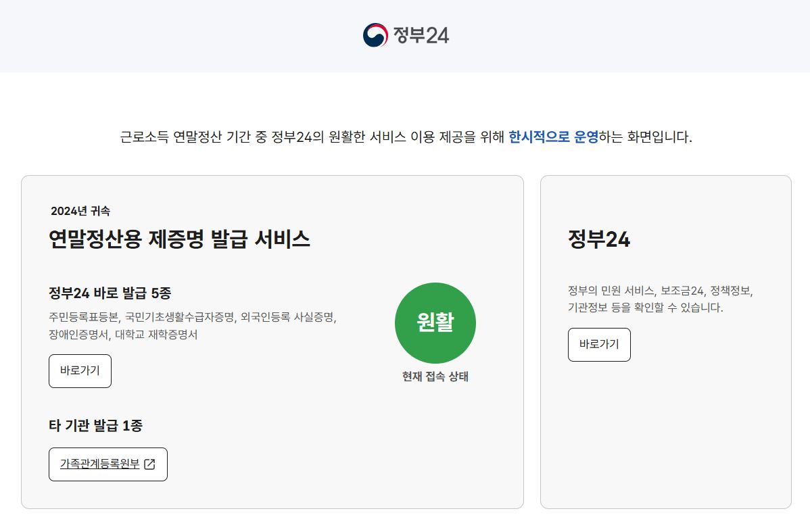The image size is (810, 532).
Task: Click the 타 기관 발급 1종 subheading
Action: coord(95,426)
